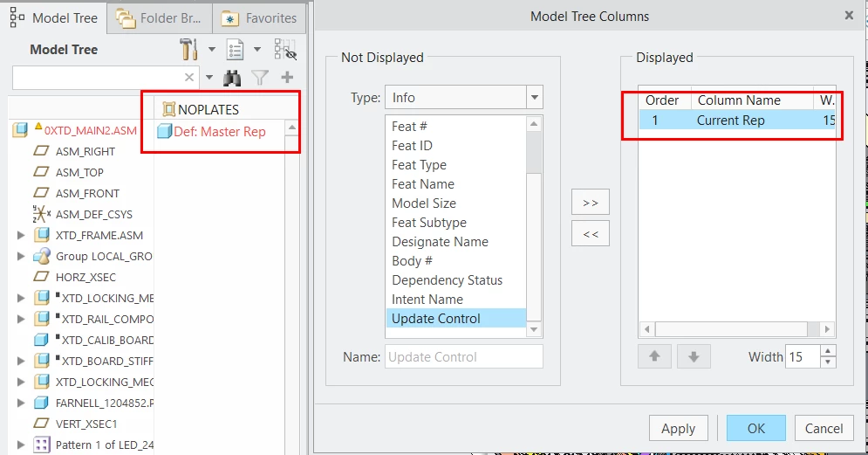This screenshot has width=868, height=455.
Task: Increase Width with stepper up arrow
Action: pos(828,351)
